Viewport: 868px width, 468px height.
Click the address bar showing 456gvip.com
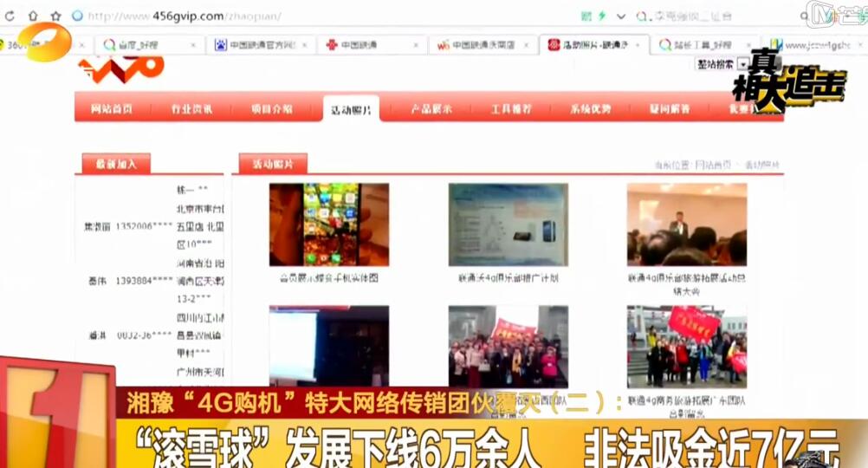[x=184, y=16]
